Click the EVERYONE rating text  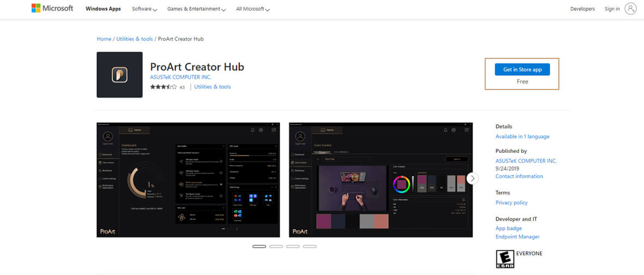click(x=529, y=254)
